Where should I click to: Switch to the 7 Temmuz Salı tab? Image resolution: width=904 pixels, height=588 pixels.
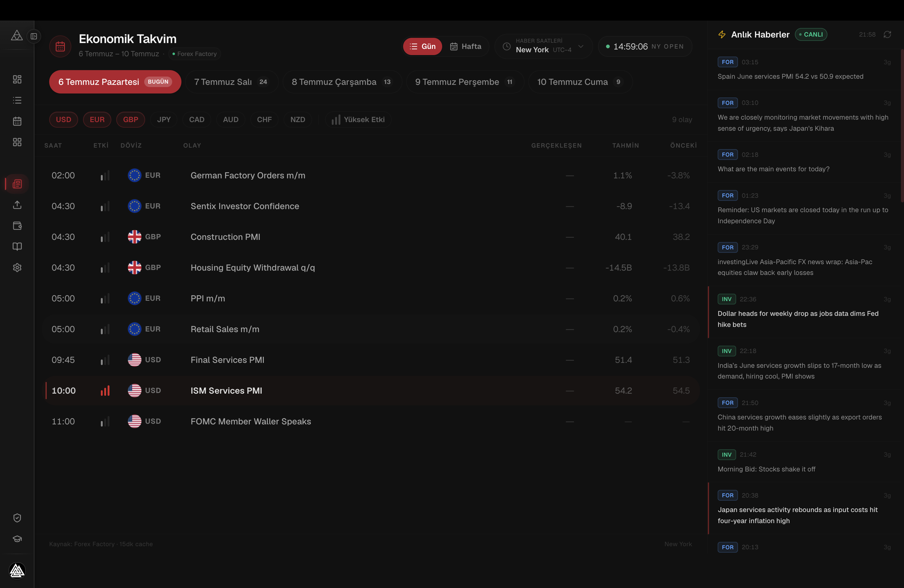231,82
